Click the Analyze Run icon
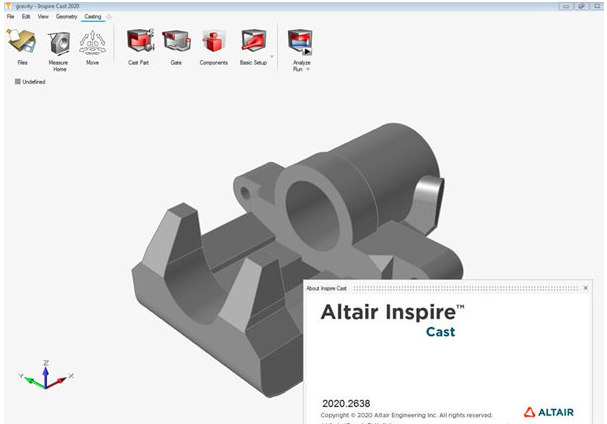This screenshot has height=424, width=607. (x=300, y=42)
